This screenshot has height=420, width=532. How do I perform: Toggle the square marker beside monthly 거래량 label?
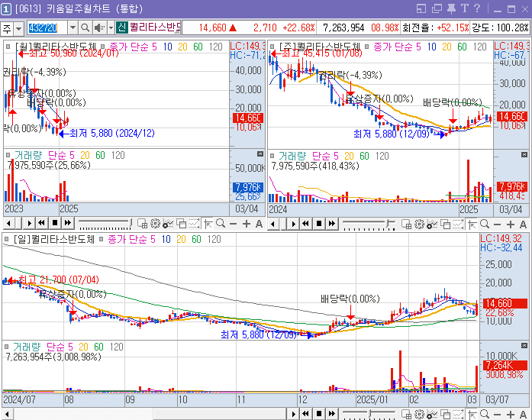coord(8,156)
